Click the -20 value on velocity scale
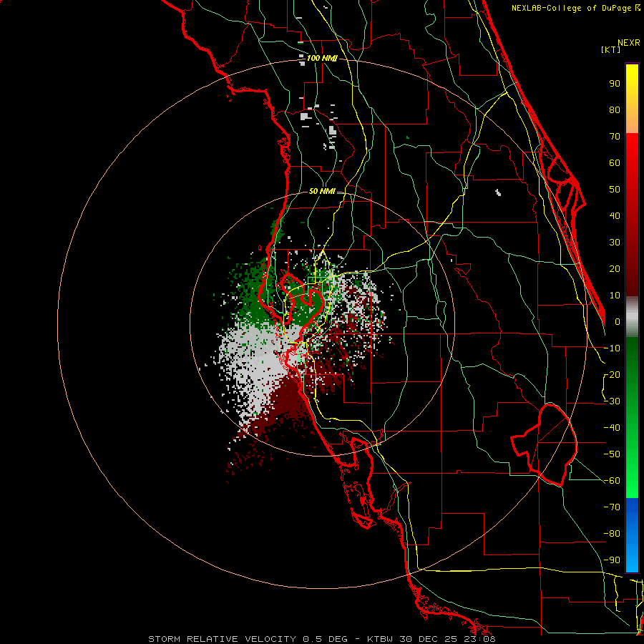This screenshot has height=644, width=644. click(612, 375)
